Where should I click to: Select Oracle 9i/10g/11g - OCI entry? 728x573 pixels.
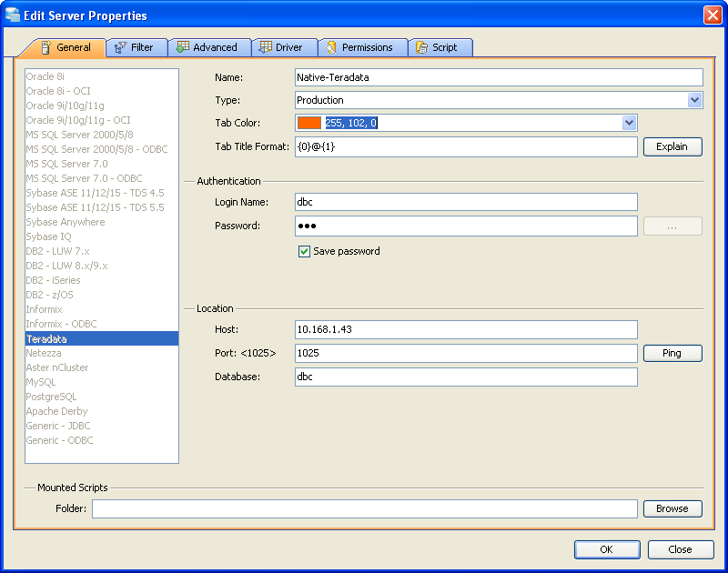pos(102,120)
